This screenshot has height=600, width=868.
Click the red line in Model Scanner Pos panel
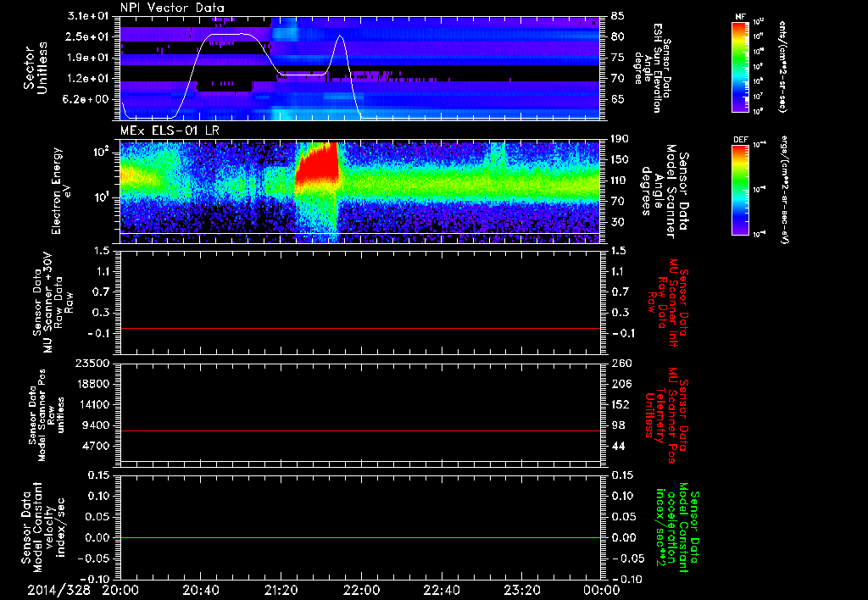pyautogui.click(x=360, y=431)
